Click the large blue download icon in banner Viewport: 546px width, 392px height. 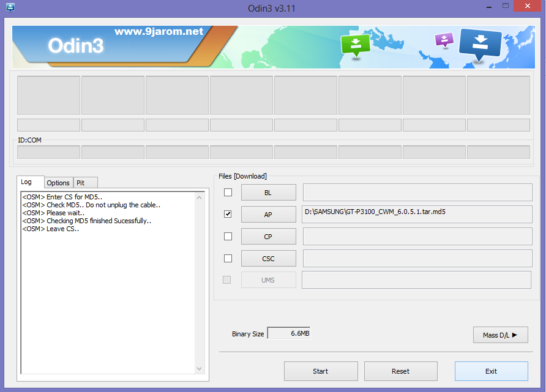(480, 45)
